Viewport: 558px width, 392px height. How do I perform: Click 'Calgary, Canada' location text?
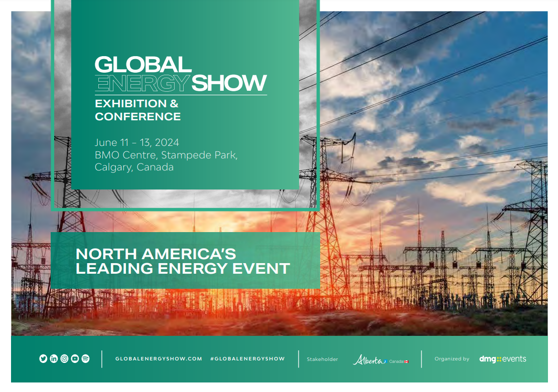point(134,167)
